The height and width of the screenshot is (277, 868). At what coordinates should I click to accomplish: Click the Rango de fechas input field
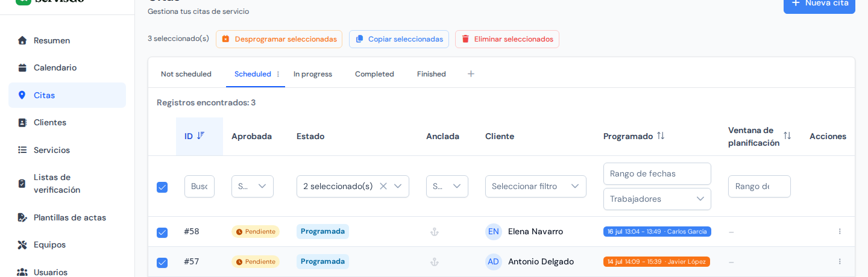point(657,173)
